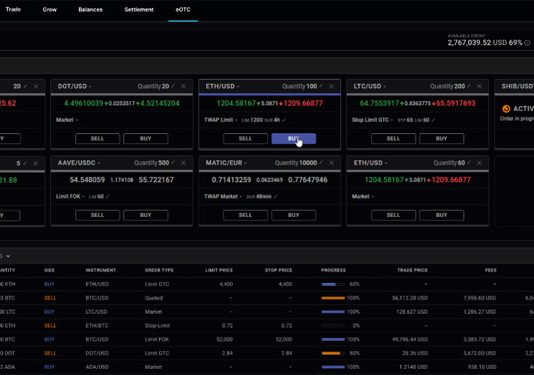Edit quantity pencil on AAVE/USDC card
Screen dimensions: 534x375
click(x=174, y=163)
